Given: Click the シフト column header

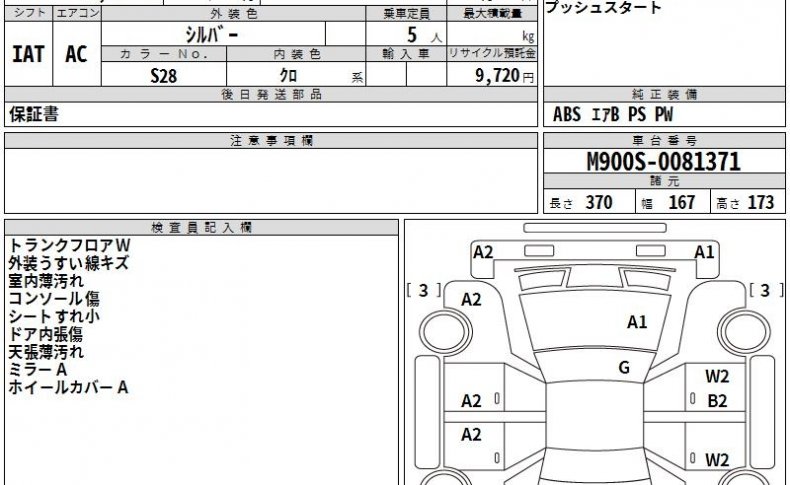Looking at the screenshot, I should coord(29,14).
